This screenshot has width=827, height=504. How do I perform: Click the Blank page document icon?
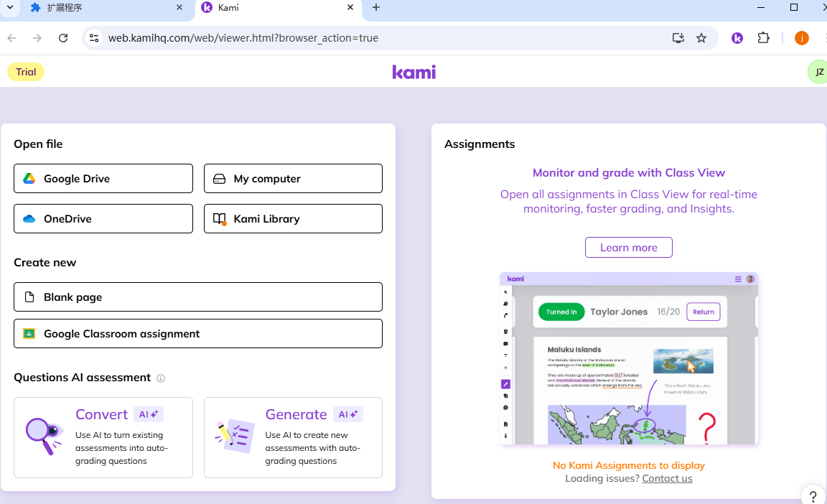[29, 297]
